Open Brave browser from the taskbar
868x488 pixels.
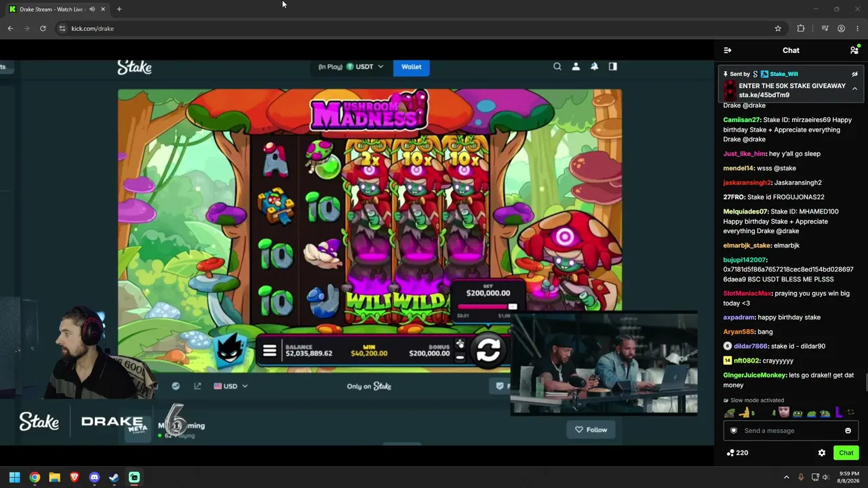pyautogui.click(x=75, y=477)
